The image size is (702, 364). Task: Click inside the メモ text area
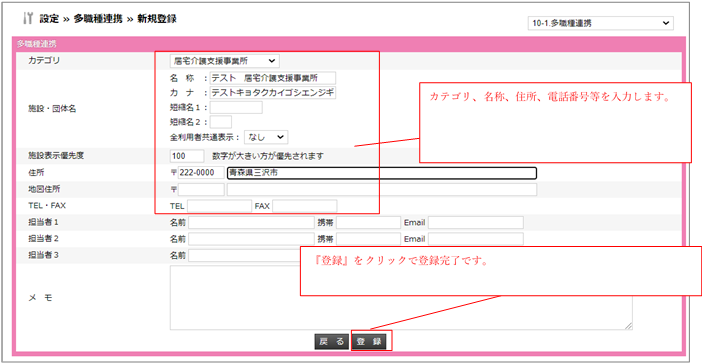tap(401, 298)
